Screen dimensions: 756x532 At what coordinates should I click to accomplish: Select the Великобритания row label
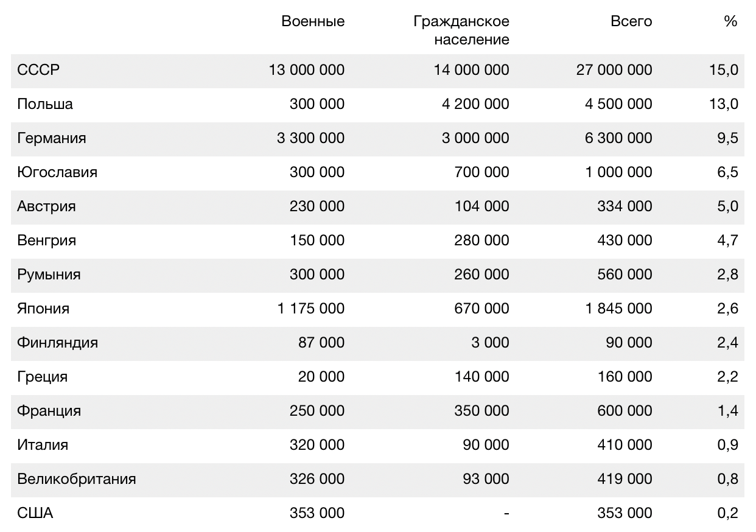[x=77, y=479]
